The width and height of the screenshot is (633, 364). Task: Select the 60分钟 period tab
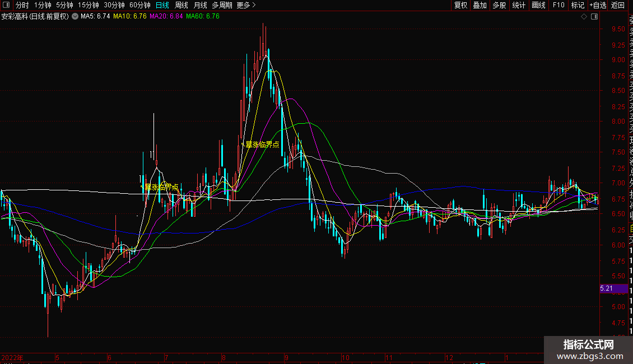(140, 5)
